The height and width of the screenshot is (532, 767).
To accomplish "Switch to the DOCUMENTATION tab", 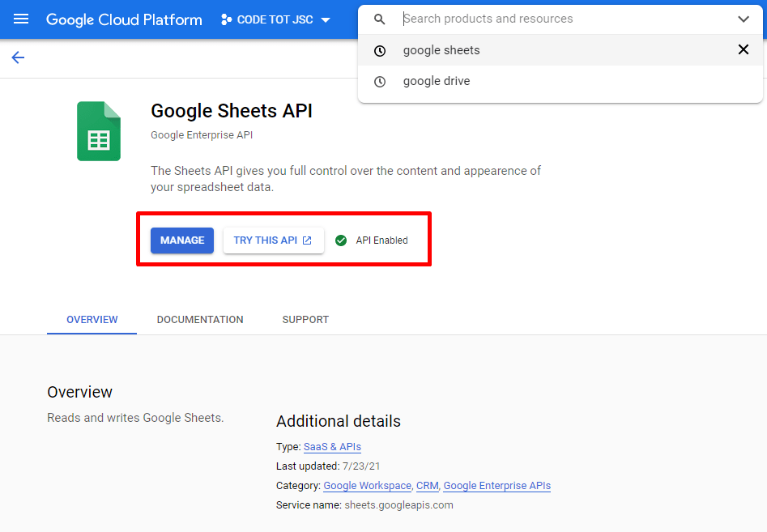I will (200, 319).
